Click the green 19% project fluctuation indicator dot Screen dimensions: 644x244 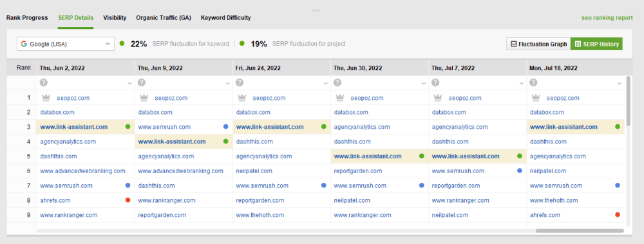(242, 44)
